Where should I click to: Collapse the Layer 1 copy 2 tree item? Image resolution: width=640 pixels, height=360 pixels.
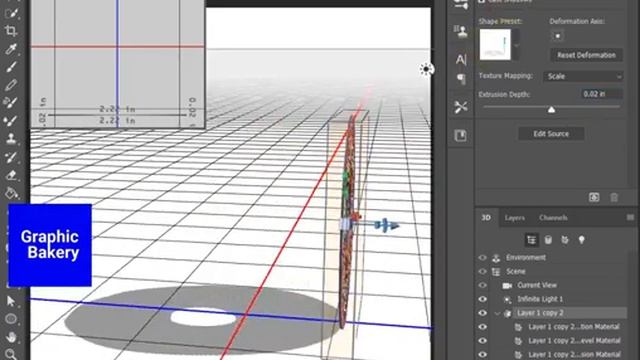497,313
